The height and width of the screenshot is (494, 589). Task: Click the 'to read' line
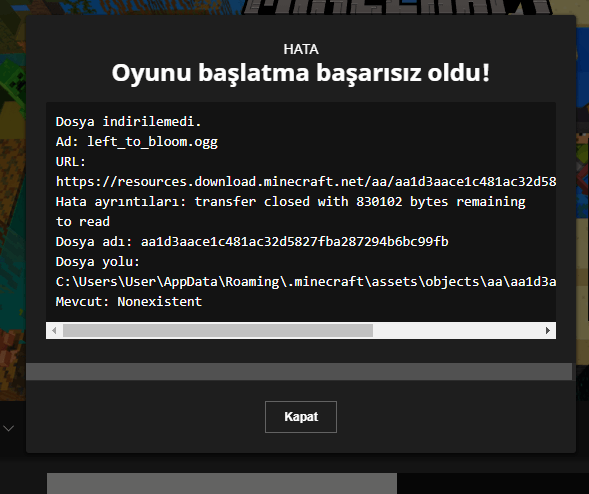pyautogui.click(x=83, y=222)
